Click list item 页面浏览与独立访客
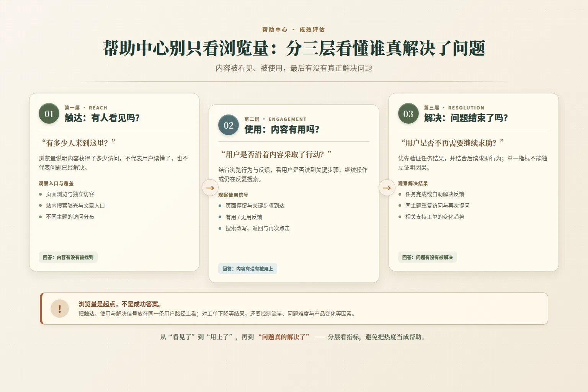Viewport: 588px width, 392px height. (x=70, y=194)
